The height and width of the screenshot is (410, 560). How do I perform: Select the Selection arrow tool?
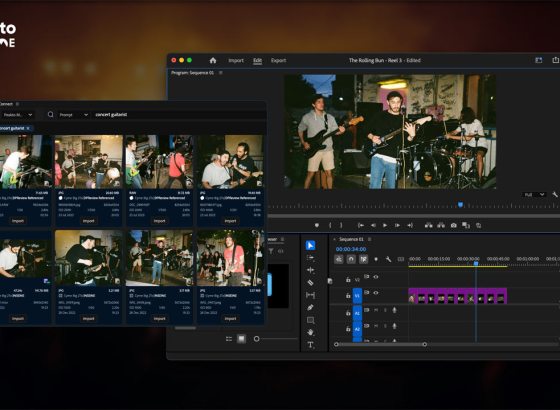click(310, 245)
